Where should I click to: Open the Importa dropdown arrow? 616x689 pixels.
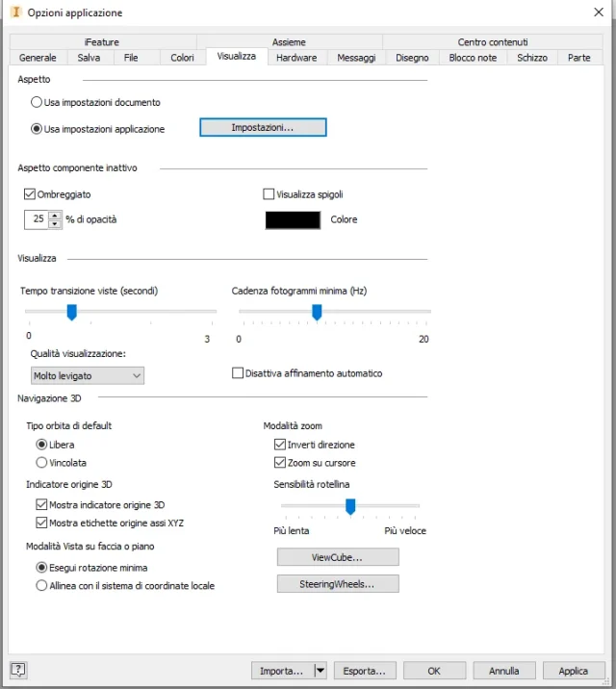321,671
